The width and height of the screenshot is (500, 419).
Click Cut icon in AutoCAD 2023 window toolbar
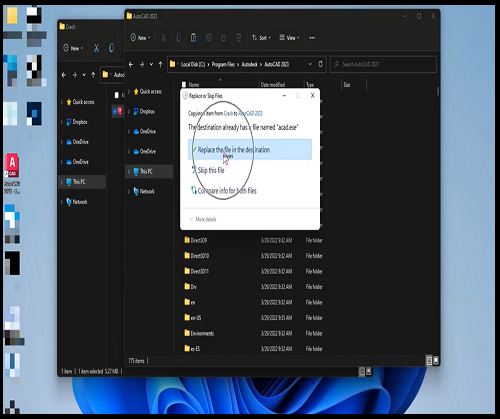(164, 38)
